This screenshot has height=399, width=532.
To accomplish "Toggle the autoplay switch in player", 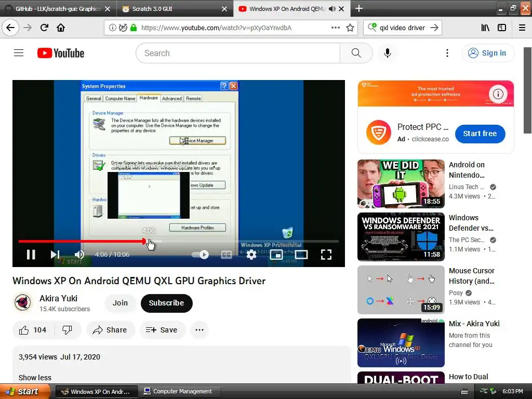I will tap(200, 255).
